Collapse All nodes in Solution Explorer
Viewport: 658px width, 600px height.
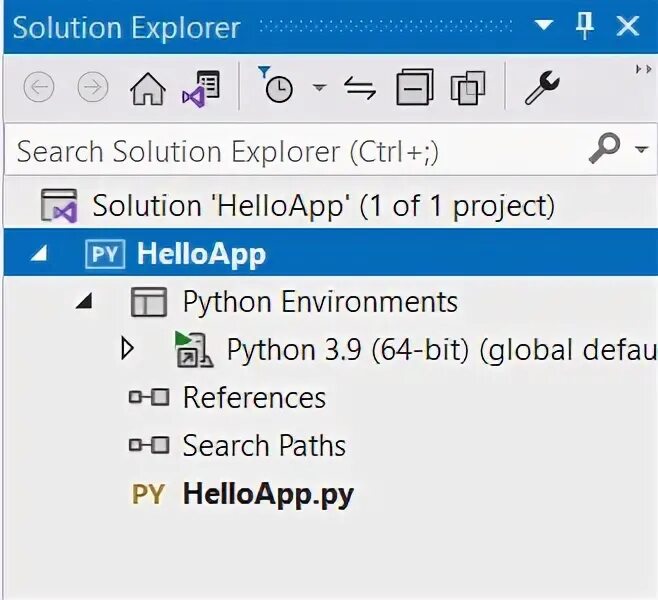tap(413, 89)
